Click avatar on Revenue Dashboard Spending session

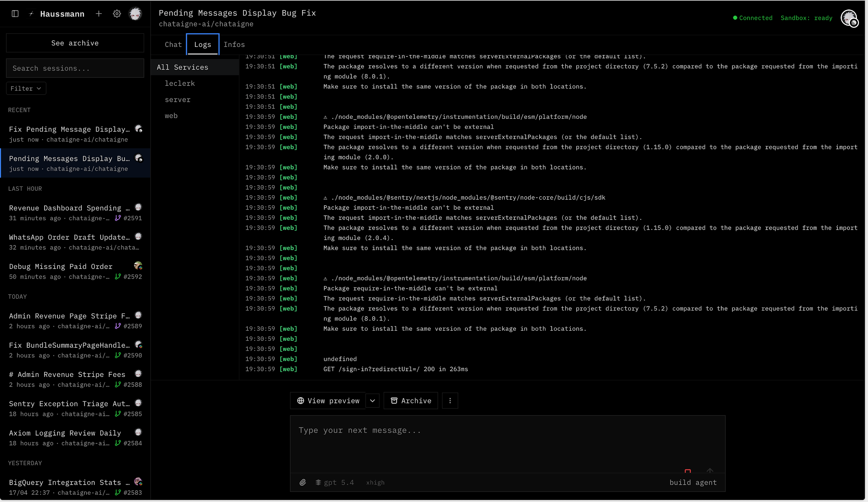point(138,207)
